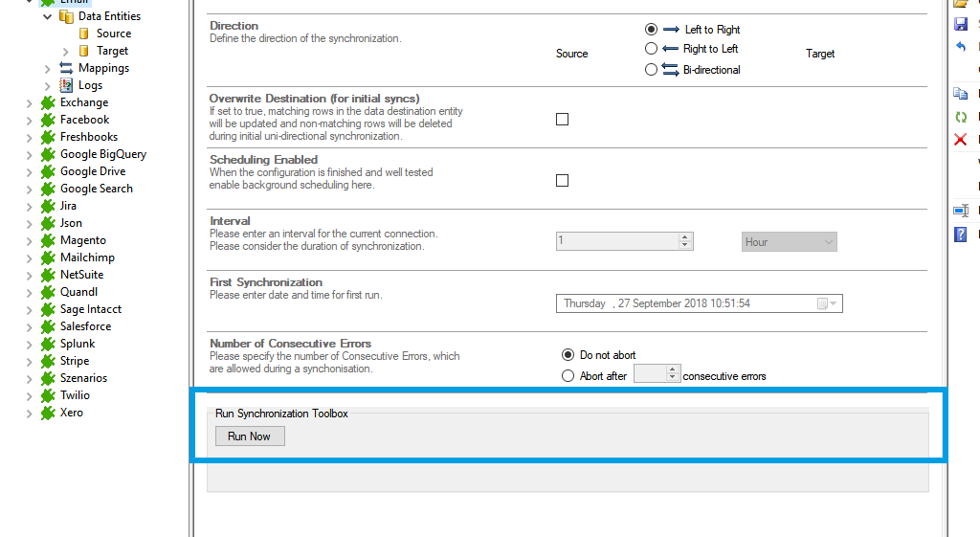This screenshot has width=980, height=537.
Task: Choose the Abort after consecutive errors option
Action: pos(568,376)
